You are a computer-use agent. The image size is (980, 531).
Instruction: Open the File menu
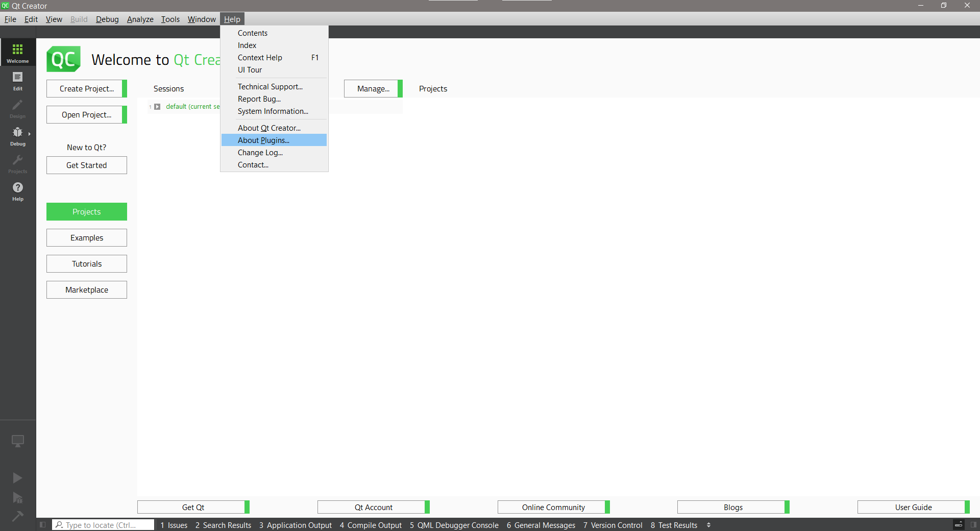tap(10, 19)
